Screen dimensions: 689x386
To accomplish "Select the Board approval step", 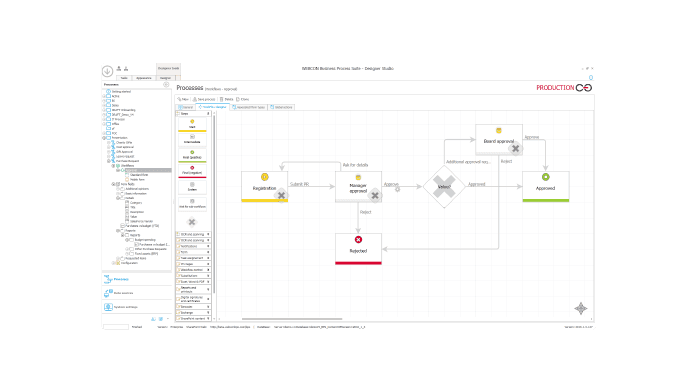I will pyautogui.click(x=499, y=139).
